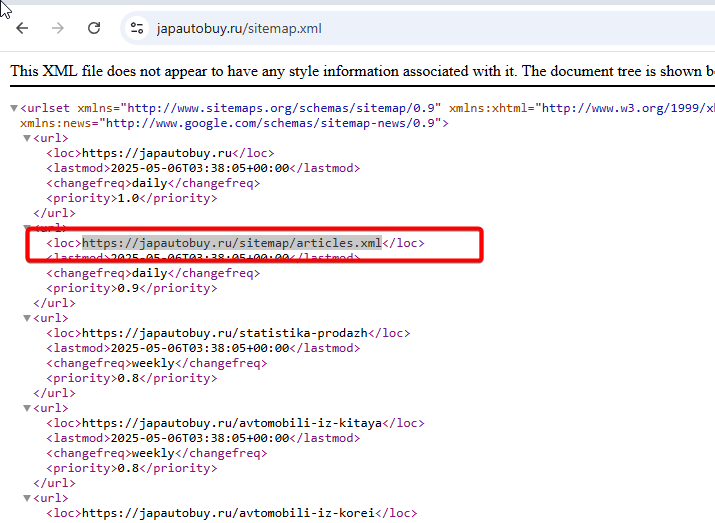Collapse the root urlset element
The width and height of the screenshot is (715, 523).
14,108
